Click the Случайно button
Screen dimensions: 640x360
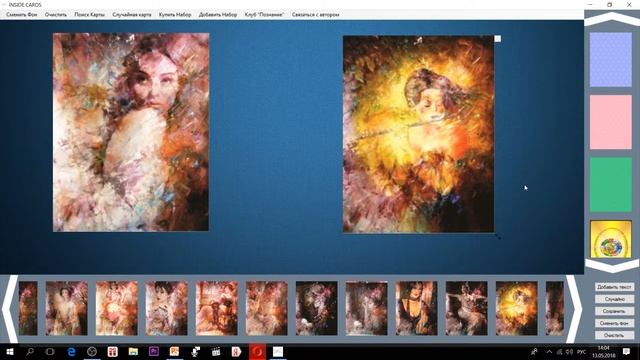click(614, 299)
